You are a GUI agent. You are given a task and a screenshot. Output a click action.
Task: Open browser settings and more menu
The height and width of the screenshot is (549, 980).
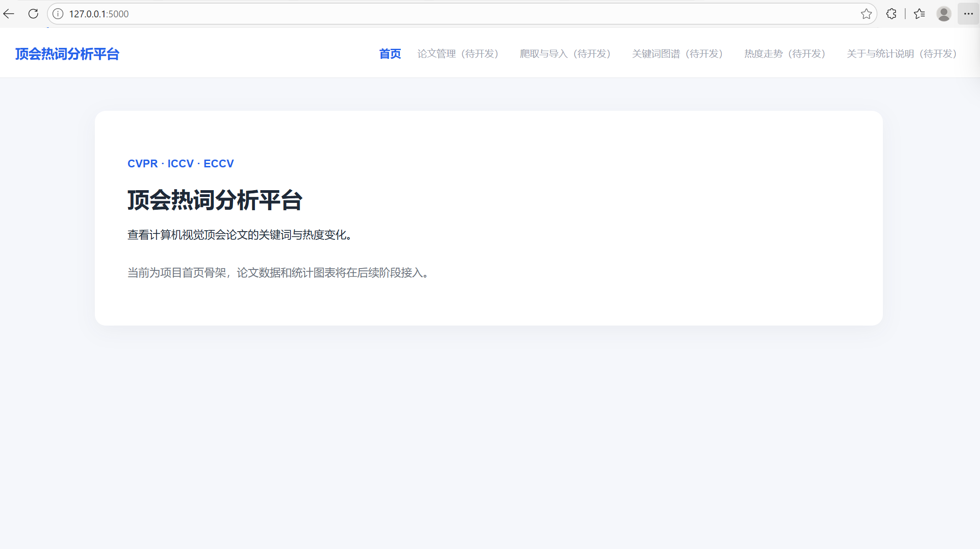(x=968, y=14)
